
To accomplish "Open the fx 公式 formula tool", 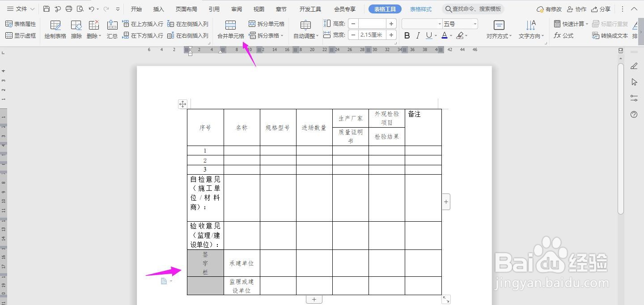I will tap(564, 35).
